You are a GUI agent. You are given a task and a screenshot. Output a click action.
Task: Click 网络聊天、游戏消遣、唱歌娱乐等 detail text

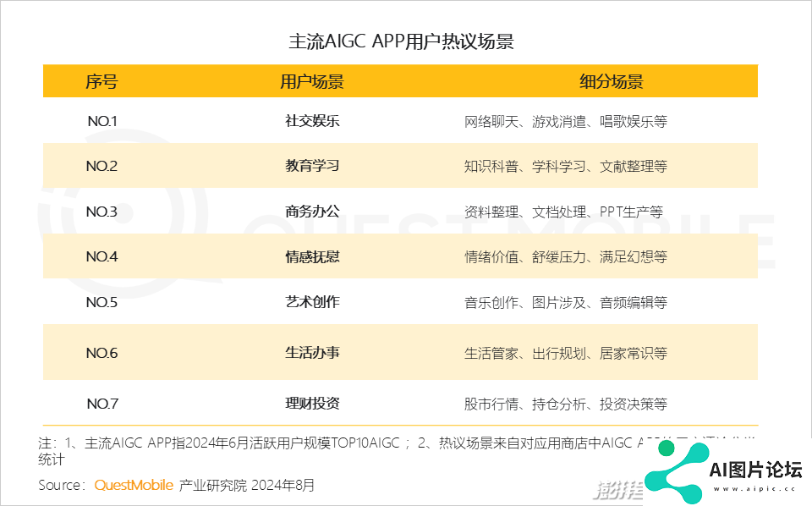566,122
